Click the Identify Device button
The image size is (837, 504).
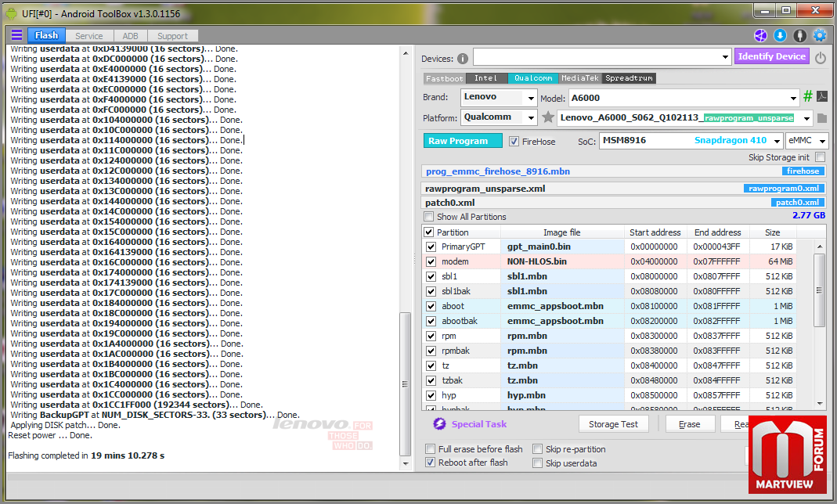point(771,56)
